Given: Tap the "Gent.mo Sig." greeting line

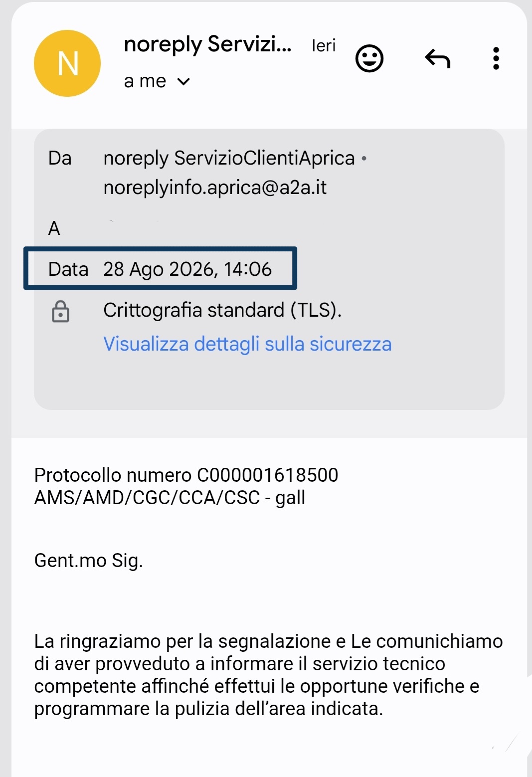Looking at the screenshot, I should [x=88, y=561].
